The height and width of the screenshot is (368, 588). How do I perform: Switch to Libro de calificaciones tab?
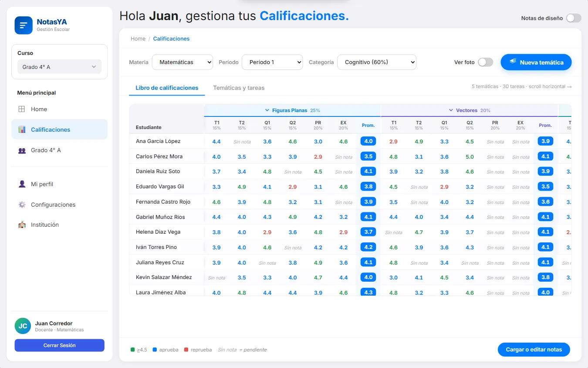pyautogui.click(x=167, y=88)
